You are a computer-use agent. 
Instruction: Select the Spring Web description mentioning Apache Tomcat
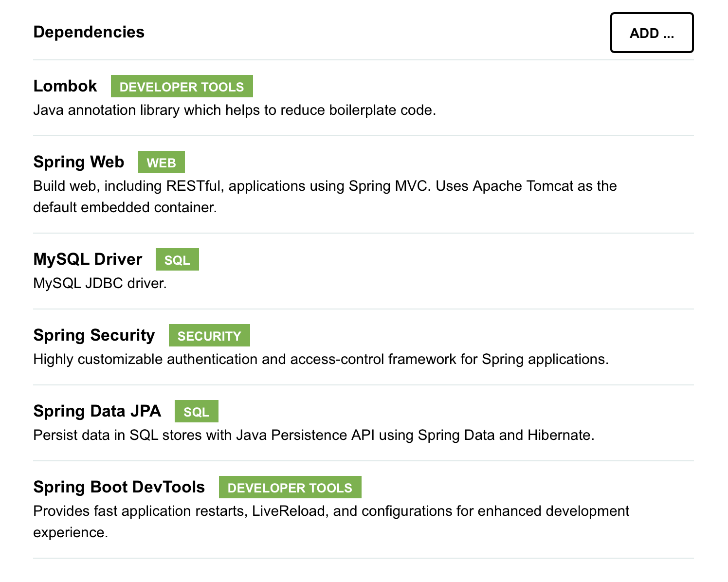pos(325,197)
